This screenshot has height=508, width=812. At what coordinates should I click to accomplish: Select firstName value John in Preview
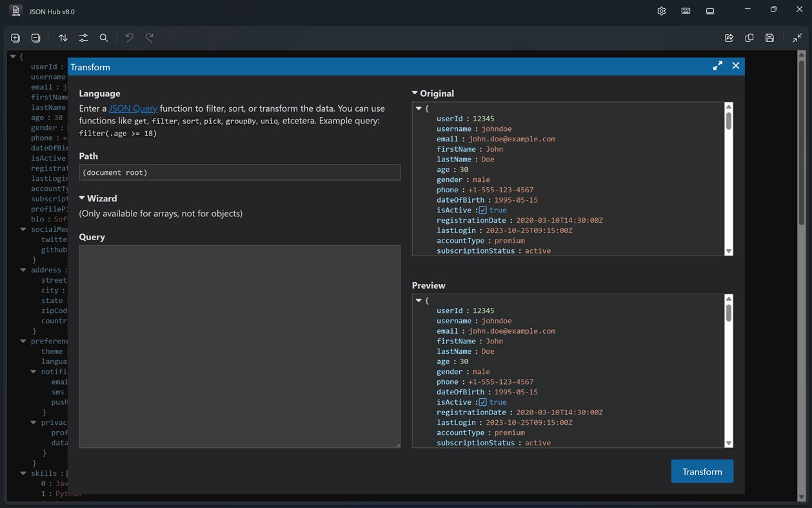[x=494, y=341]
